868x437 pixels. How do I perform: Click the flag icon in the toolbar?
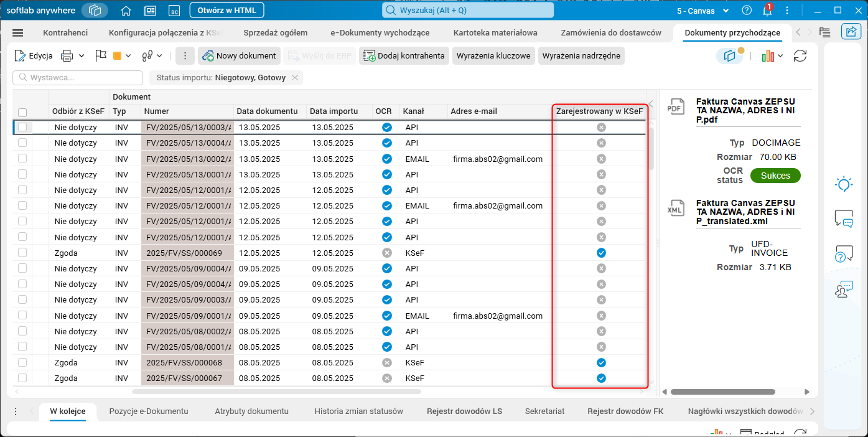pyautogui.click(x=101, y=56)
